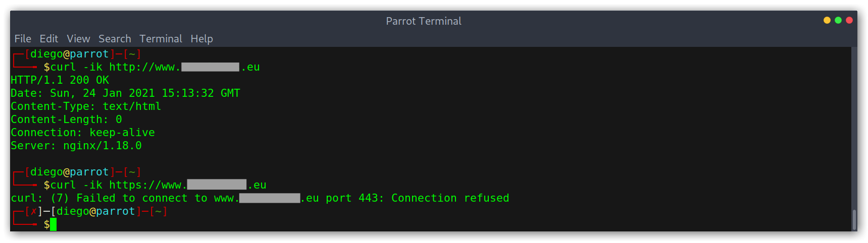Click the 'Content-Length: 0' header line
The height and width of the screenshot is (243, 868).
click(x=66, y=119)
